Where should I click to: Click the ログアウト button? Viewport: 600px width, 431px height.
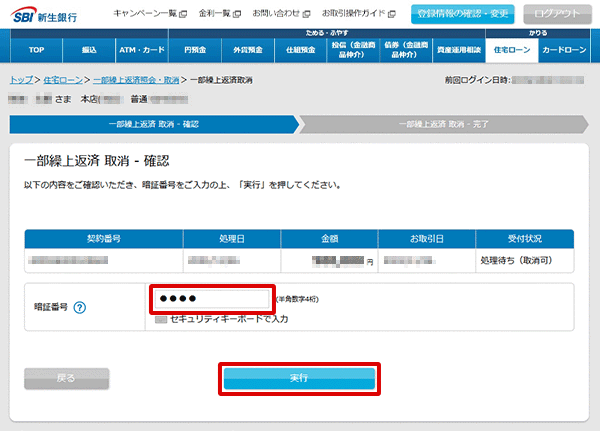557,13
